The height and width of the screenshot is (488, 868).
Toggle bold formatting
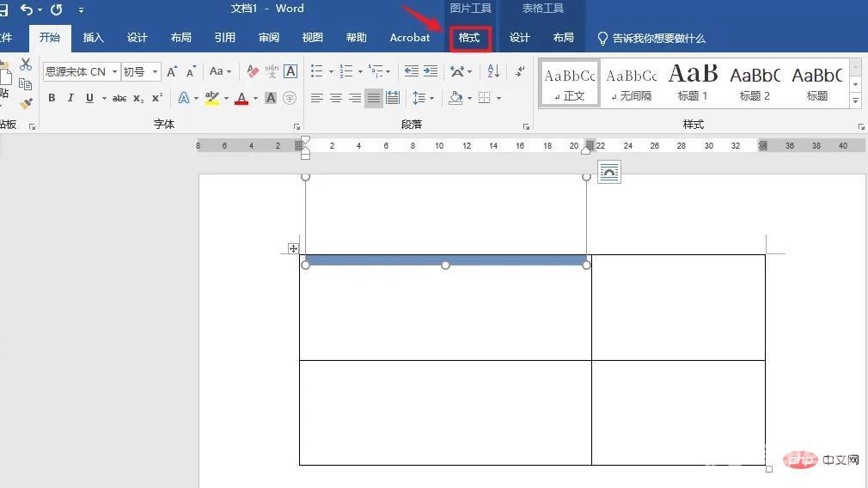(x=52, y=98)
